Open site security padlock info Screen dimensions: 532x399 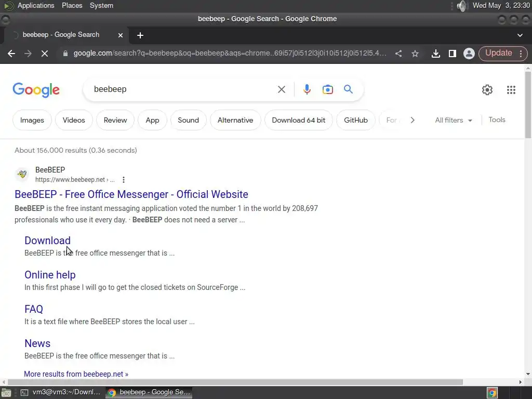click(65, 54)
